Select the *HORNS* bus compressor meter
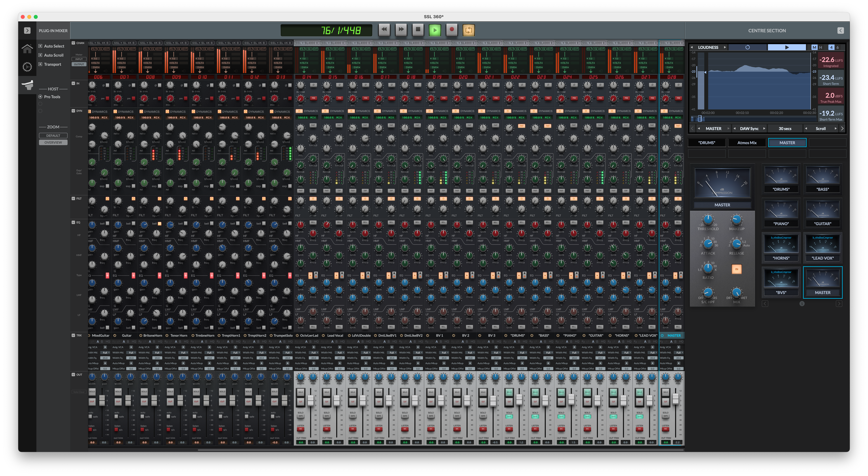 click(x=781, y=248)
